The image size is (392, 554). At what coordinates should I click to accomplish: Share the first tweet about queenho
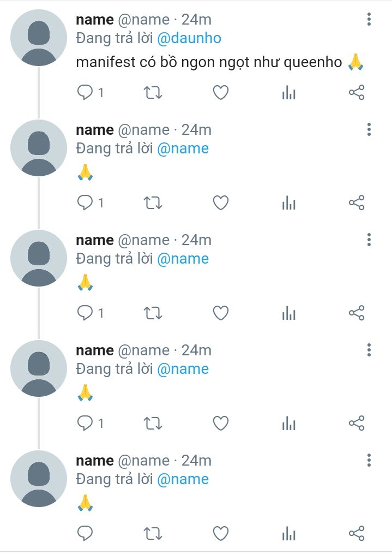pos(357,93)
